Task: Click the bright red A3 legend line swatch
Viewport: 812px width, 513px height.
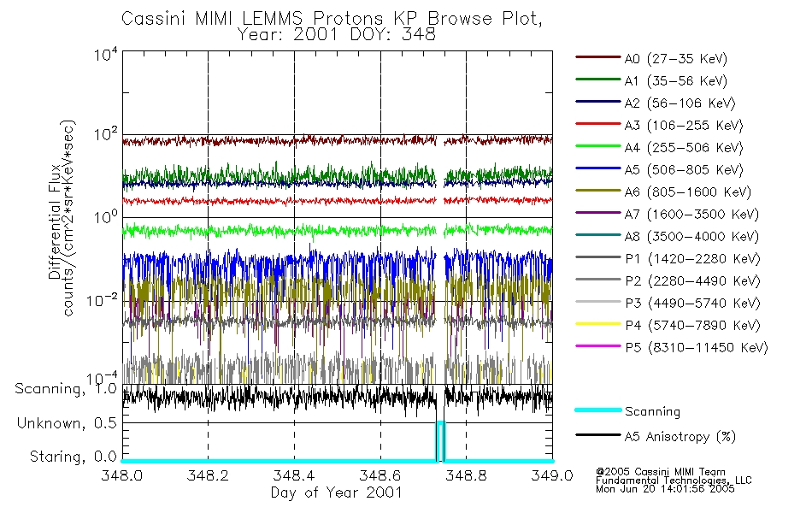Action: pyautogui.click(x=597, y=124)
